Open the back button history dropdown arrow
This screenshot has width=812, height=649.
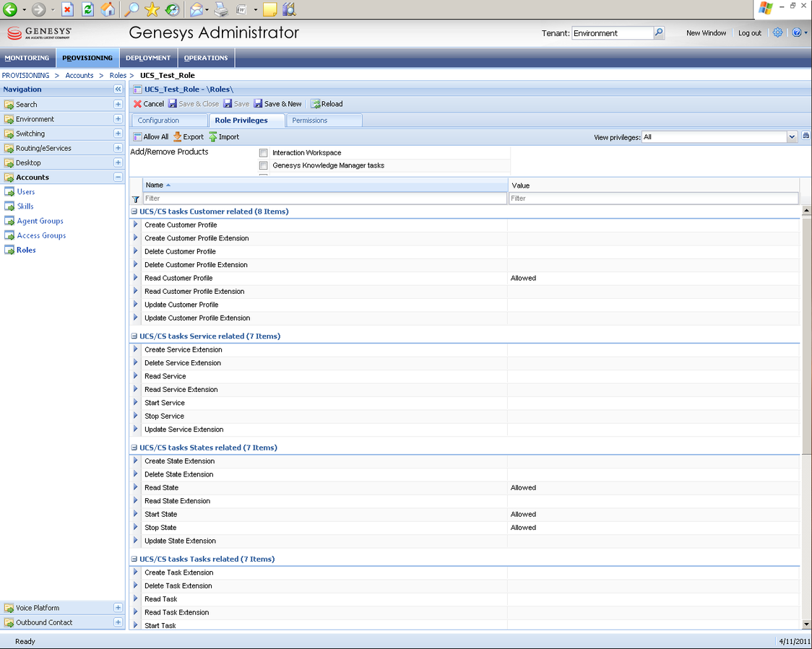24,9
